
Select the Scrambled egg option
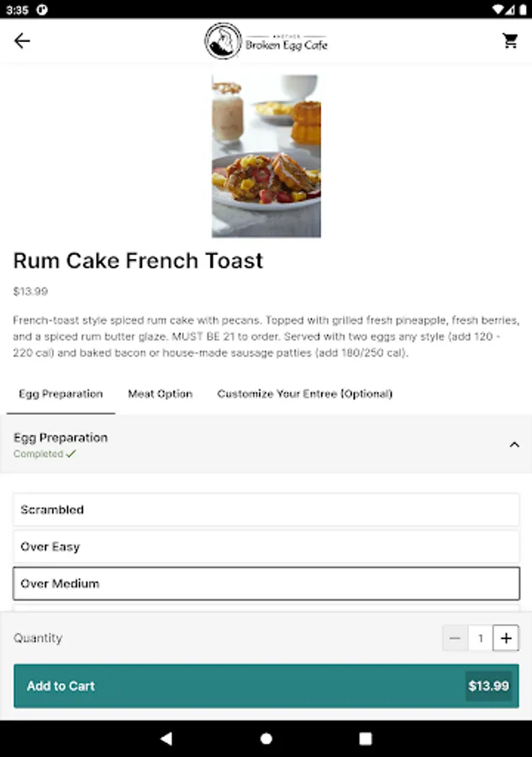[x=266, y=510]
